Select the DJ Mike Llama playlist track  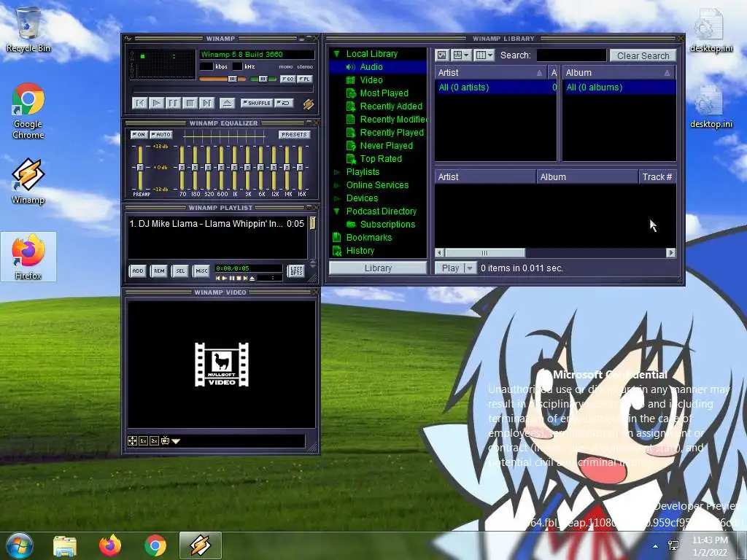[217, 223]
